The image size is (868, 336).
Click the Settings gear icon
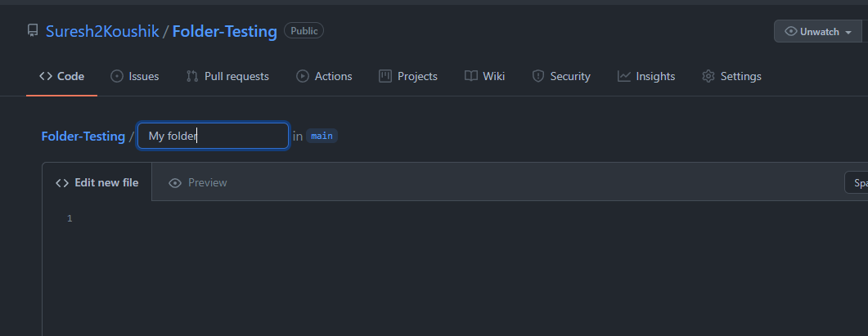point(708,76)
